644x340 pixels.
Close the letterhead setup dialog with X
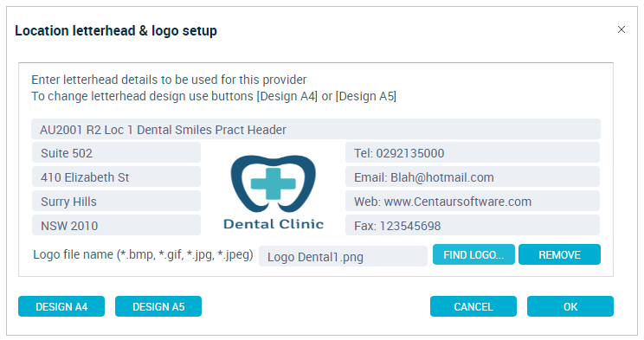[621, 29]
